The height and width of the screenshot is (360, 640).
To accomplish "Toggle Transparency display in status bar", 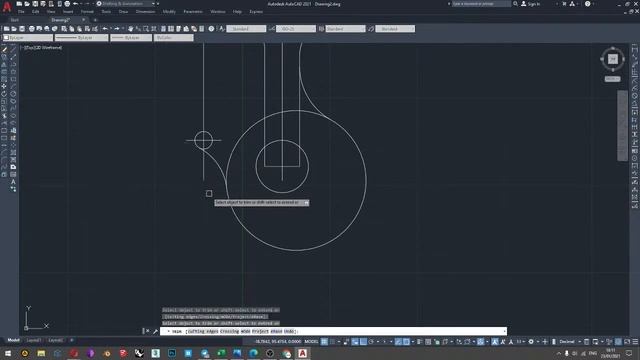I will pos(428,342).
